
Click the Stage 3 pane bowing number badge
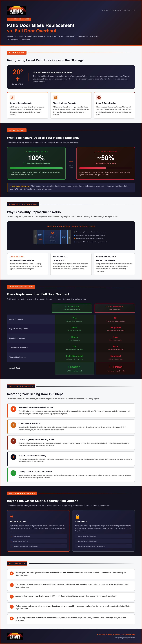pos(99,98)
